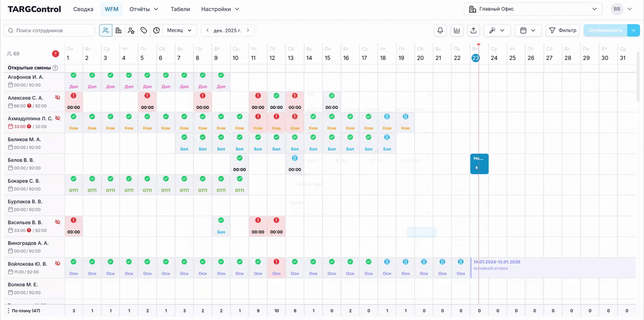
Task: Switch to the departments building view icon
Action: click(x=119, y=31)
